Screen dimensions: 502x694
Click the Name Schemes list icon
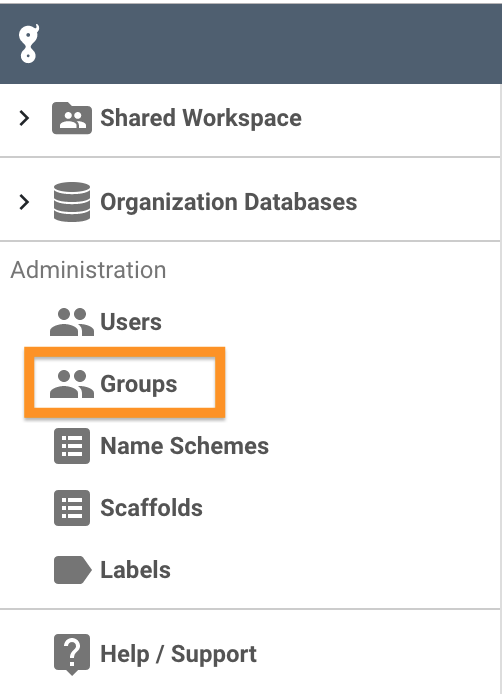click(72, 446)
